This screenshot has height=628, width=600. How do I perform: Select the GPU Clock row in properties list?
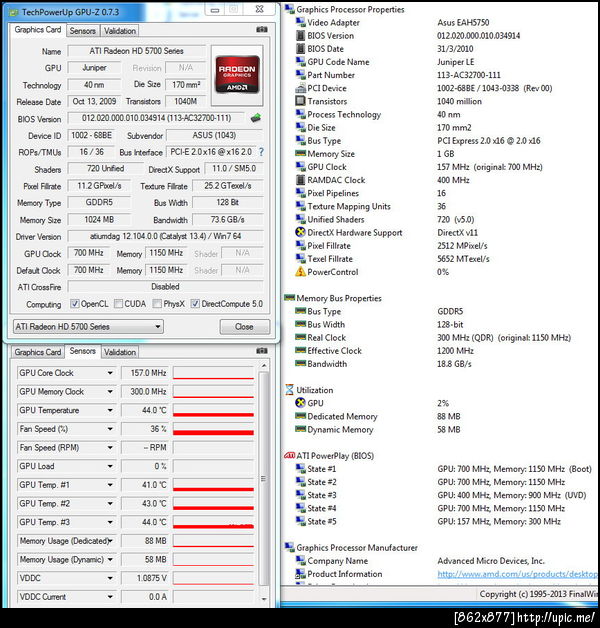coord(419,167)
